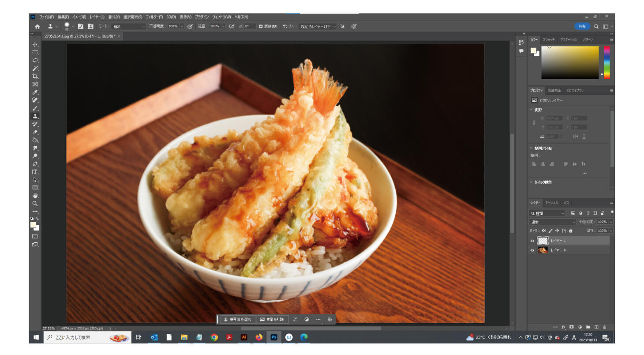The image size is (644, 355).
Task: Click the Windows search box
Action: pyautogui.click(x=87, y=337)
